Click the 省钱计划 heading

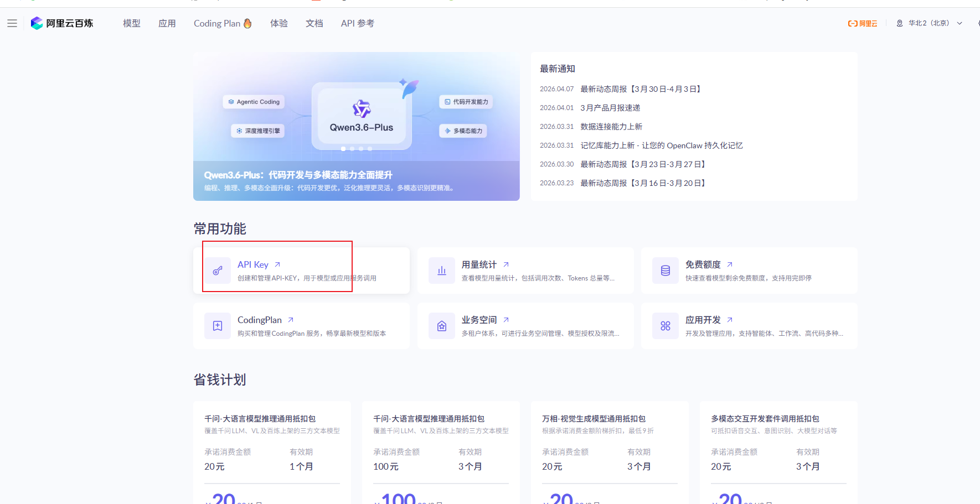(x=220, y=380)
